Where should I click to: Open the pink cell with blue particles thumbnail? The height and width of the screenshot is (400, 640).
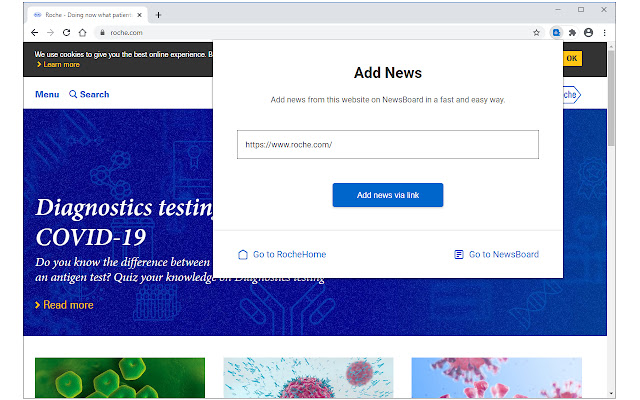point(308,378)
